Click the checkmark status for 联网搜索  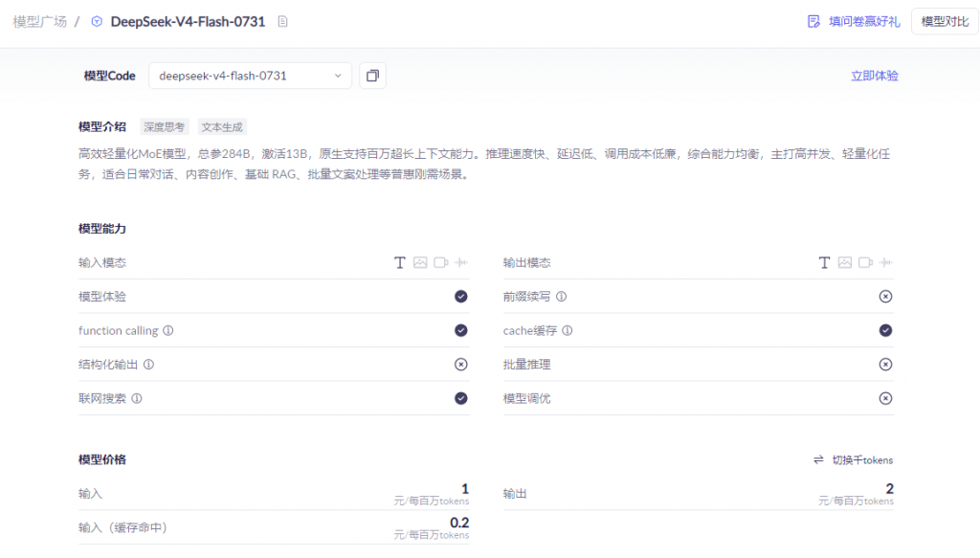[461, 398]
